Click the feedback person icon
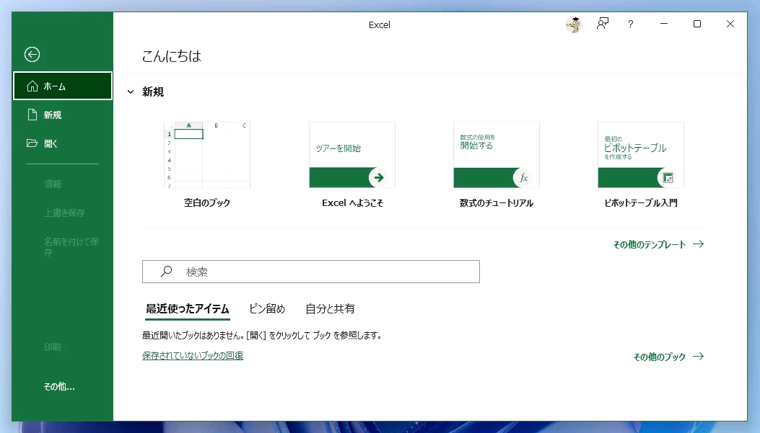760x433 pixels. point(602,24)
